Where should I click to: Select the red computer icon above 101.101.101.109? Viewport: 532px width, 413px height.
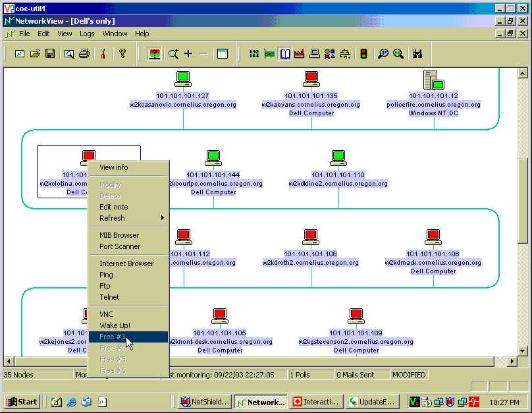point(356,316)
